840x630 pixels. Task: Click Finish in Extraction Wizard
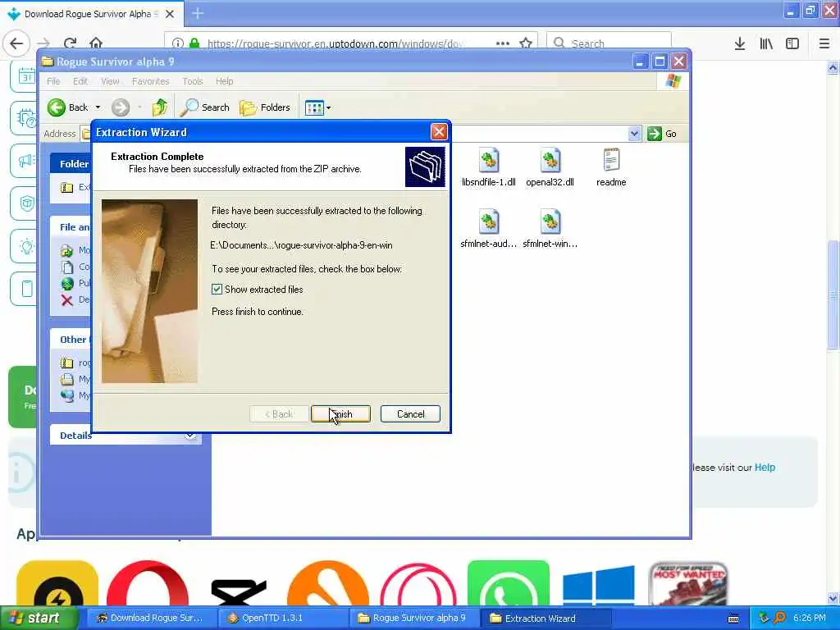(x=340, y=413)
